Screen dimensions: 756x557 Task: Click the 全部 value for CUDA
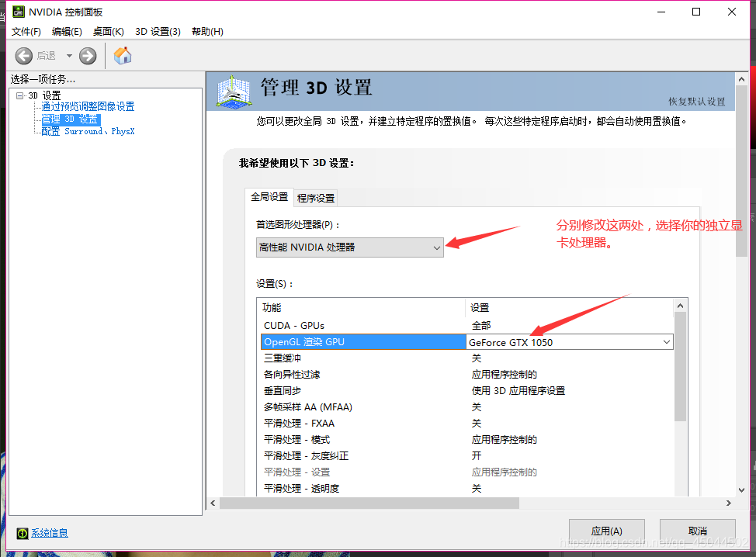[481, 326]
